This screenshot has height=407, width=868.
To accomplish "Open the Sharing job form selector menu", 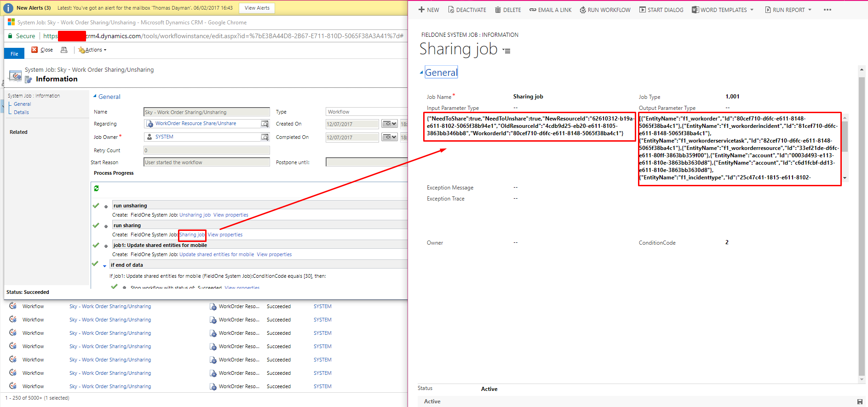I will point(506,51).
